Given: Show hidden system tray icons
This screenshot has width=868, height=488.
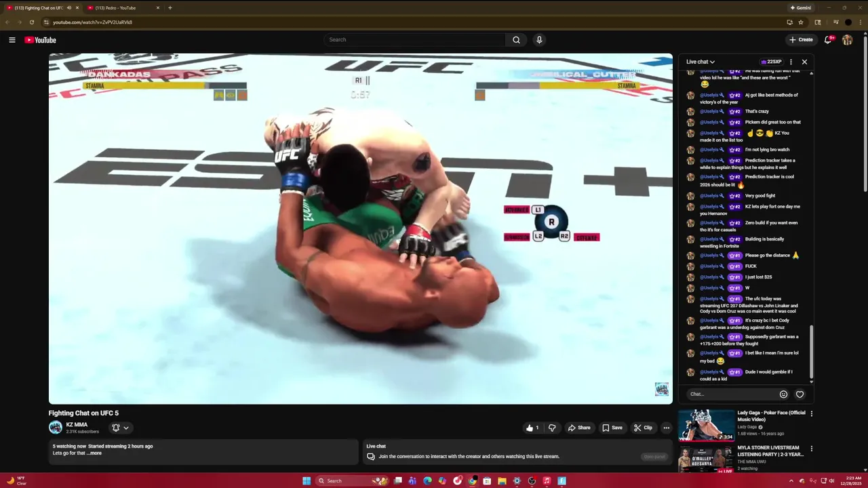Looking at the screenshot, I should click(791, 481).
